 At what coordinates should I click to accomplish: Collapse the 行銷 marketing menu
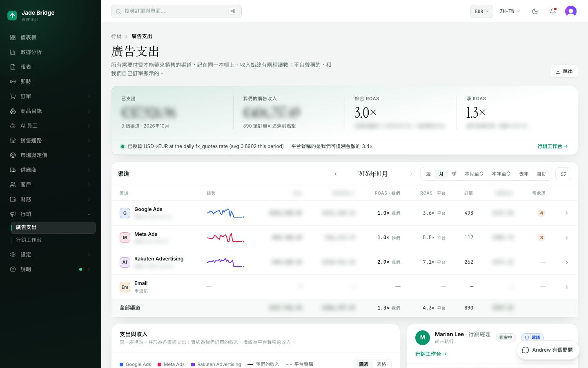click(51, 214)
